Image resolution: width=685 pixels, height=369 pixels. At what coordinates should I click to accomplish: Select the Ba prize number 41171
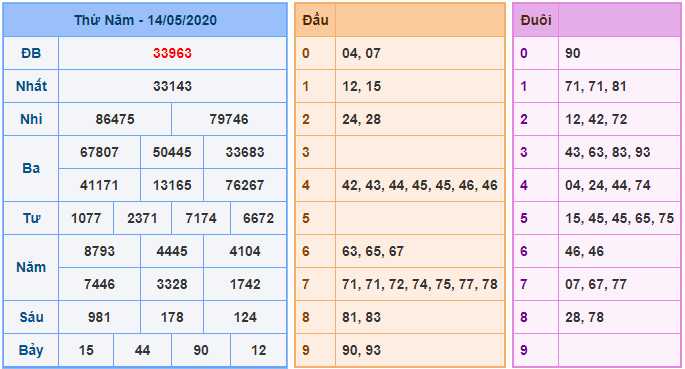tap(99, 185)
